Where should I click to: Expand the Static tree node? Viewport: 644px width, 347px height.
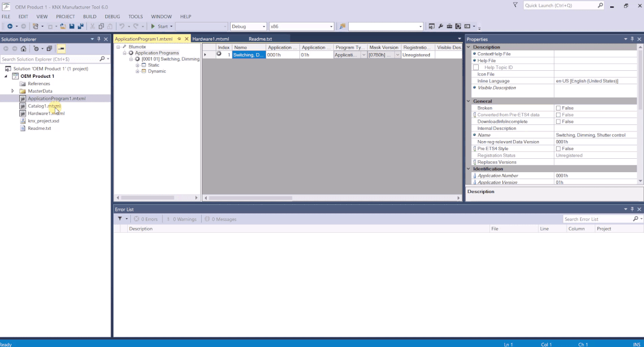tap(137, 65)
